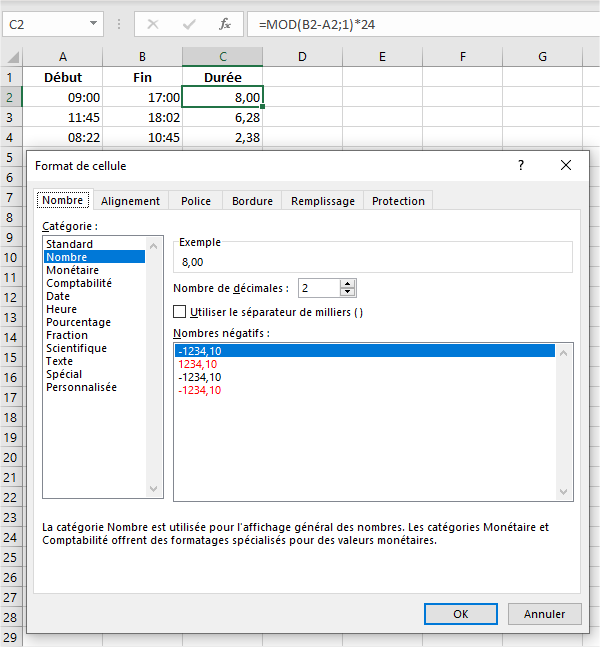
Task: Click cell with time 11:45
Action: pos(63,117)
